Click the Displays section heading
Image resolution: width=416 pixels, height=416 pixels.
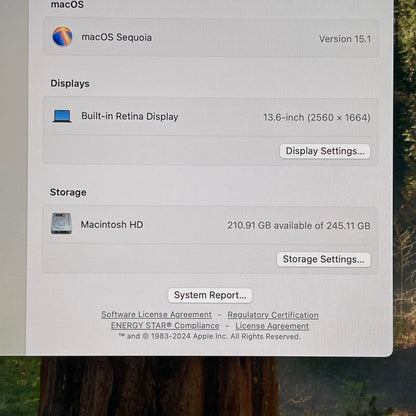pos(70,83)
